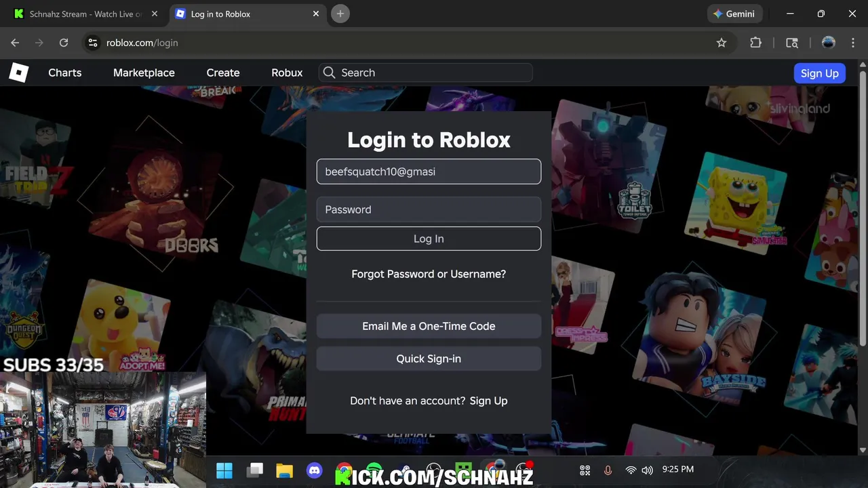868x488 pixels.
Task: Open the Chrome profile avatar
Action: [x=828, y=43]
